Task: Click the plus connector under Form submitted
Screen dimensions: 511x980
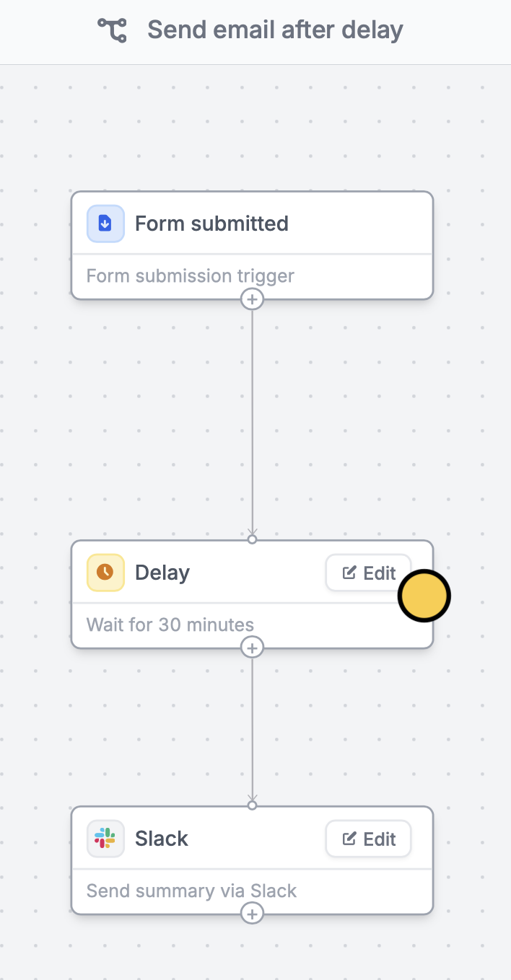Action: coord(252,299)
